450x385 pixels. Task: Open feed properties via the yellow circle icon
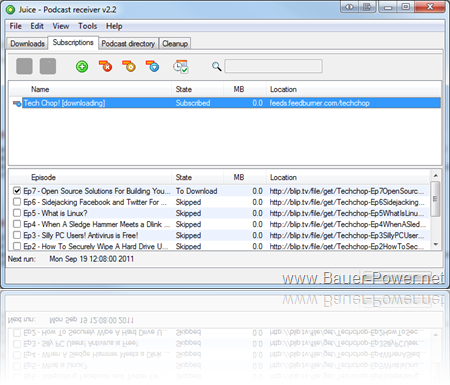click(x=129, y=66)
